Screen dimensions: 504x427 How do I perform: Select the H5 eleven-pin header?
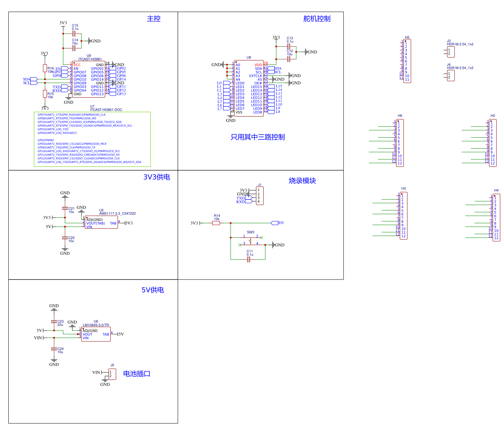[x=407, y=61]
